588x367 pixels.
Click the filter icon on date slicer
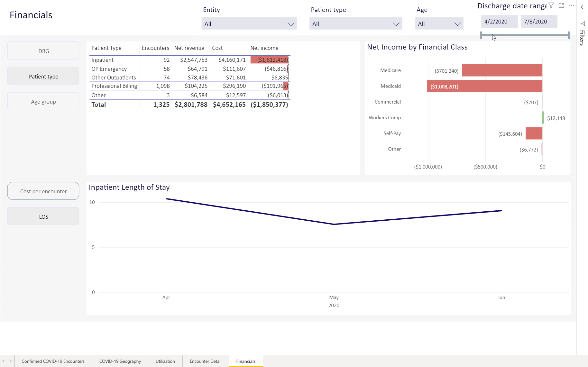click(551, 5)
